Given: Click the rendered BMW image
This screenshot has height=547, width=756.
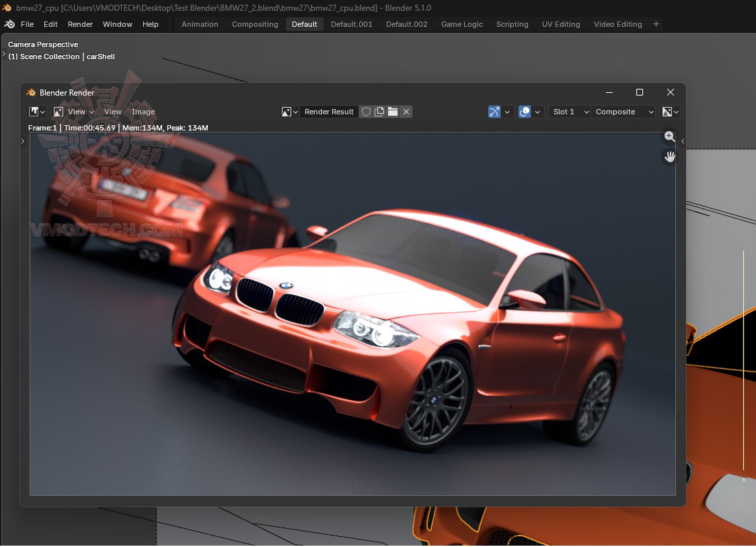Looking at the screenshot, I should pyautogui.click(x=352, y=314).
